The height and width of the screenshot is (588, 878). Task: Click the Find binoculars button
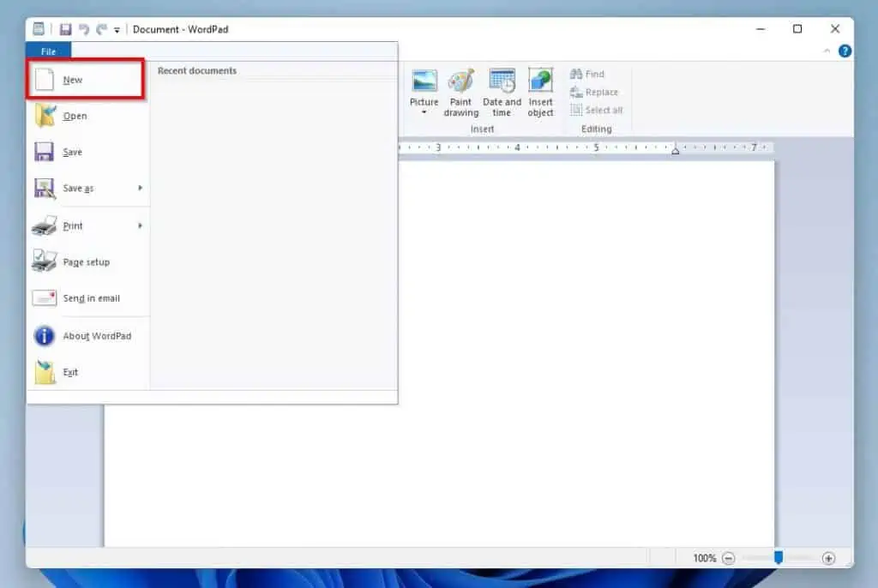tap(588, 75)
